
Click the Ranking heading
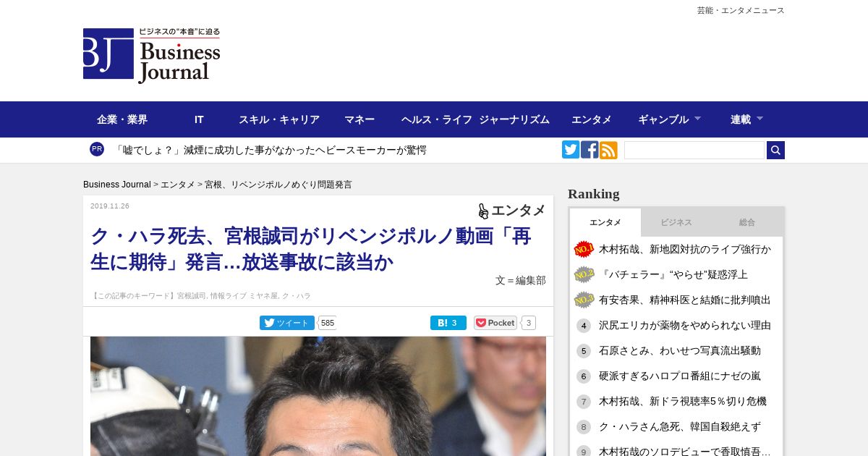point(594,194)
